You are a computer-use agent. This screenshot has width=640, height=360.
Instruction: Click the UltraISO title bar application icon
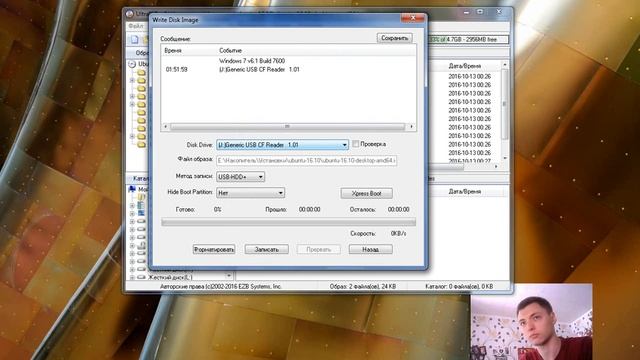[x=130, y=14]
